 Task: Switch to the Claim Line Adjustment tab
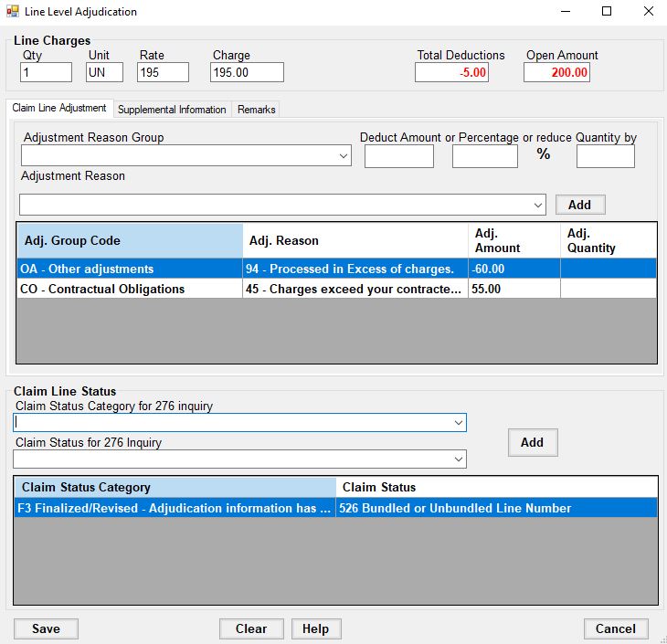59,108
